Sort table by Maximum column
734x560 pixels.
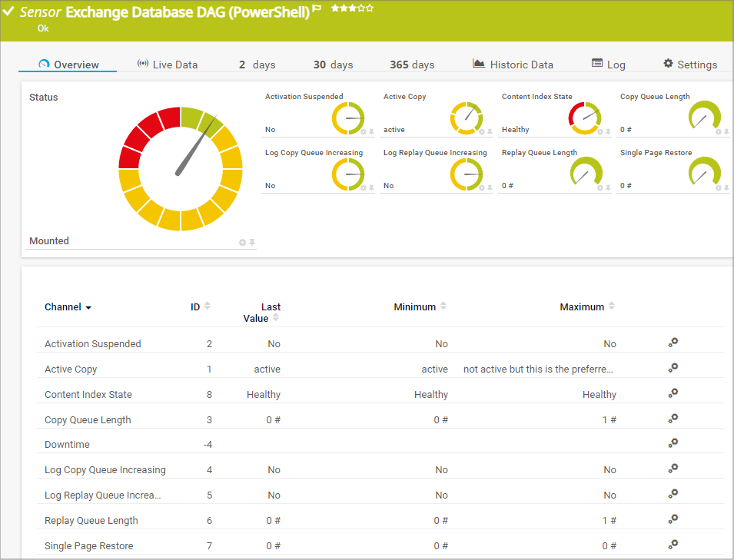point(612,307)
